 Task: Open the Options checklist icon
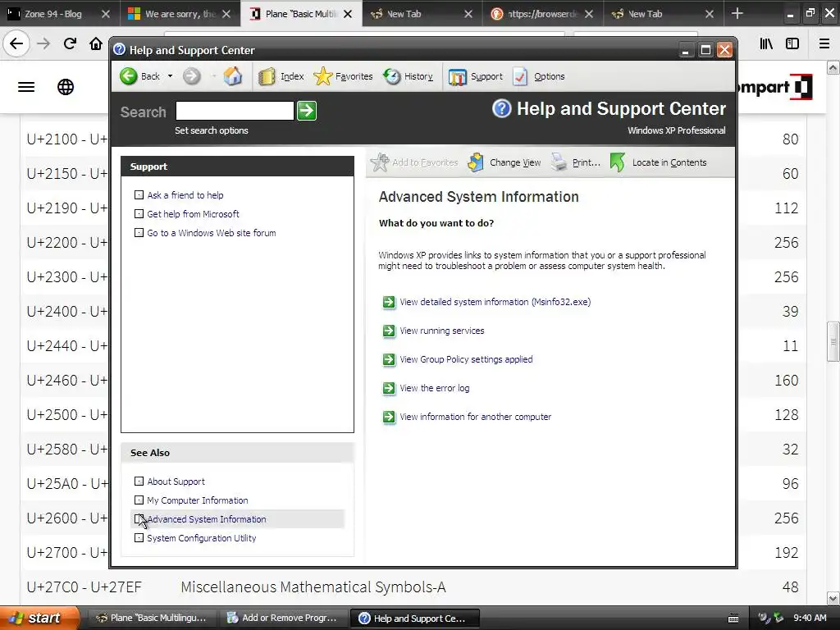(519, 76)
